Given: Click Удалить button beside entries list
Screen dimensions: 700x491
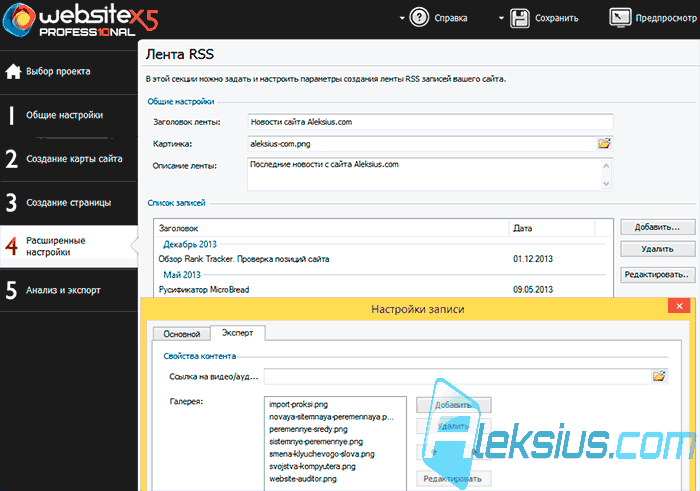Looking at the screenshot, I should click(x=658, y=249).
